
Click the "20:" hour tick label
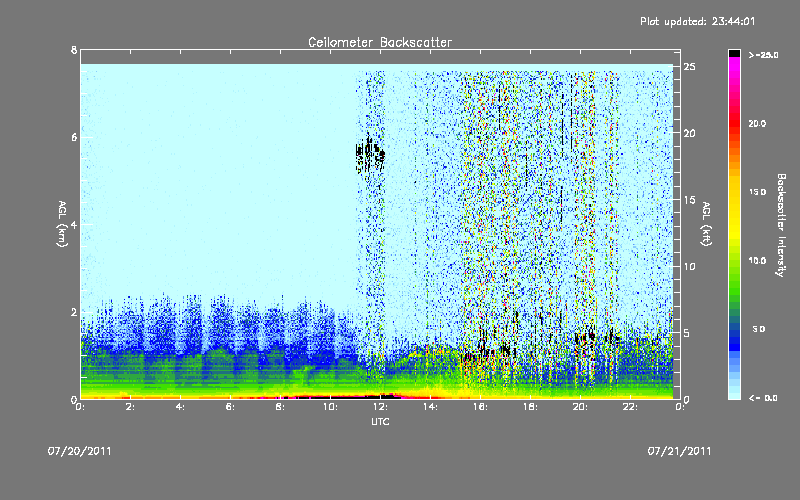(580, 407)
